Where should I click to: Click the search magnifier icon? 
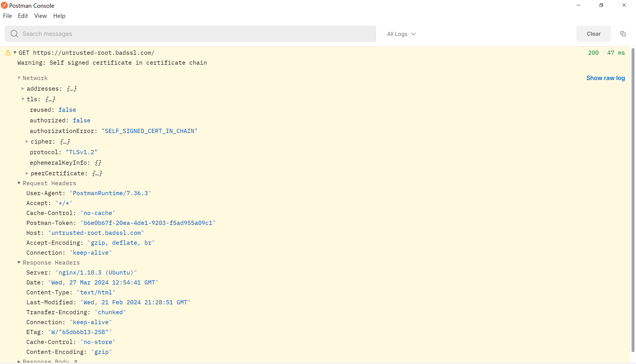[14, 34]
